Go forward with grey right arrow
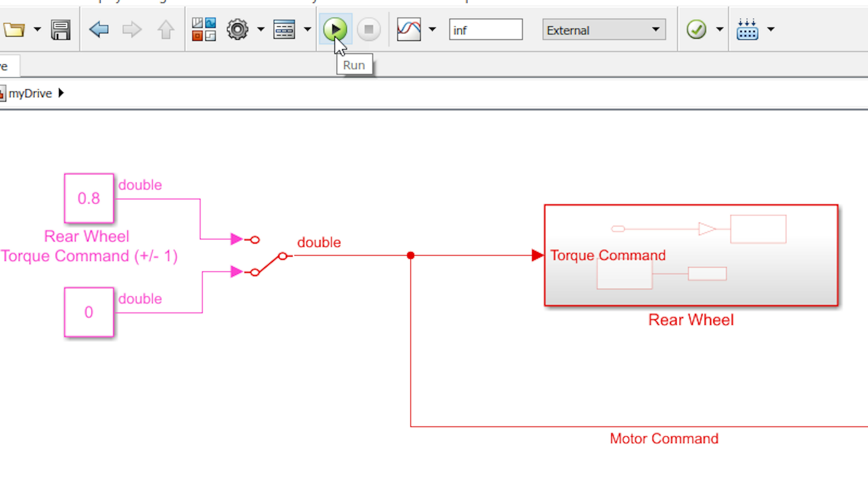Viewport: 868px width, 488px height. coord(132,30)
